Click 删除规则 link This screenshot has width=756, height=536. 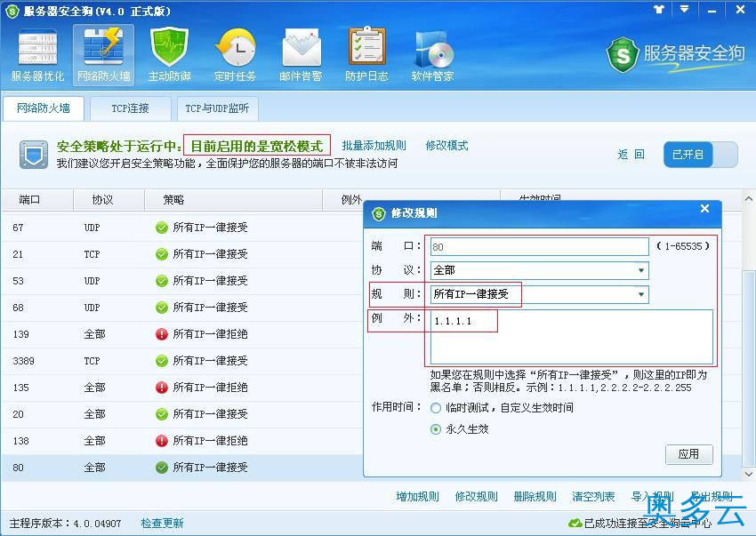click(535, 497)
